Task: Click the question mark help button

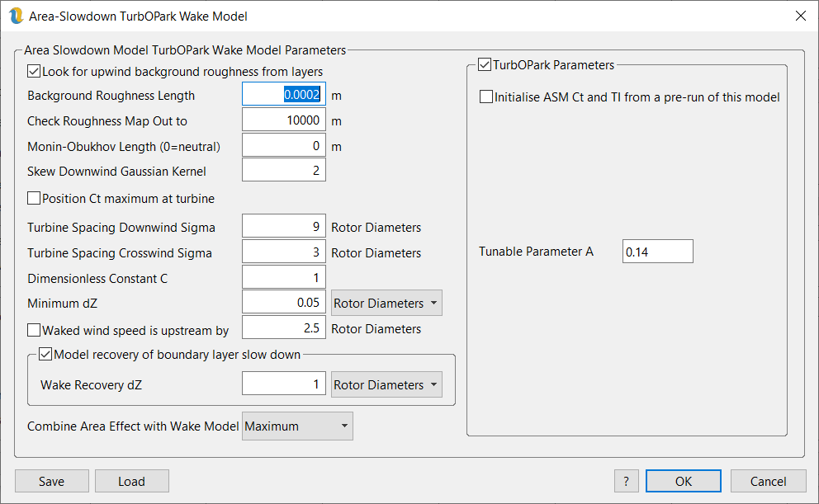Action: point(626,482)
